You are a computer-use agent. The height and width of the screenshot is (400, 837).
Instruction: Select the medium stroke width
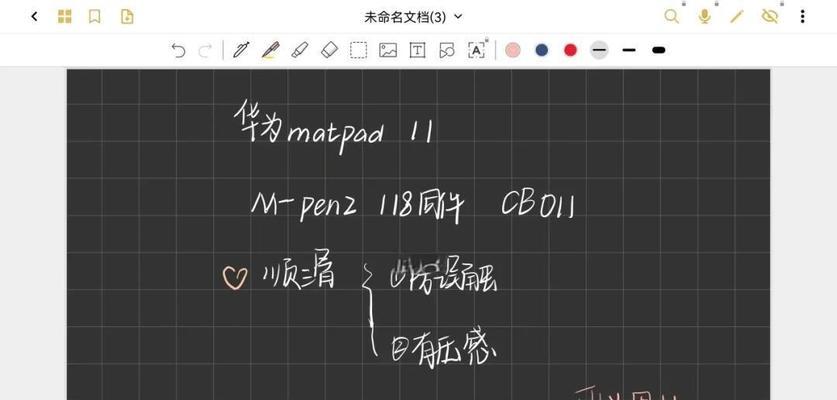pos(629,50)
